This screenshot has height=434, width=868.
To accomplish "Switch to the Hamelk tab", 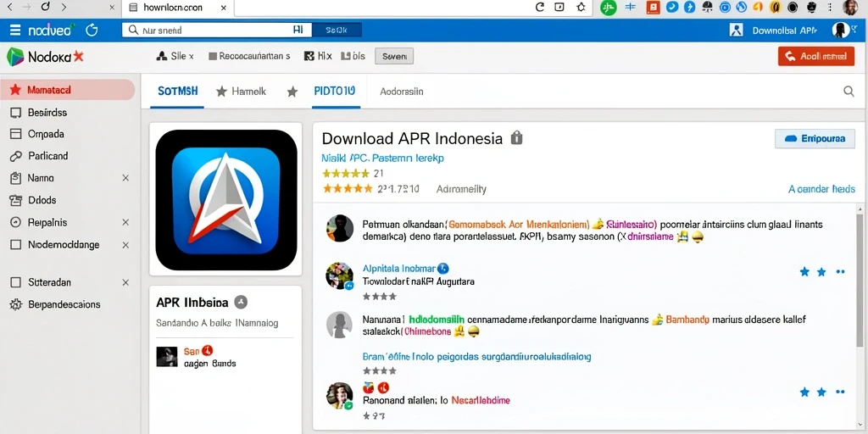I will tap(242, 92).
